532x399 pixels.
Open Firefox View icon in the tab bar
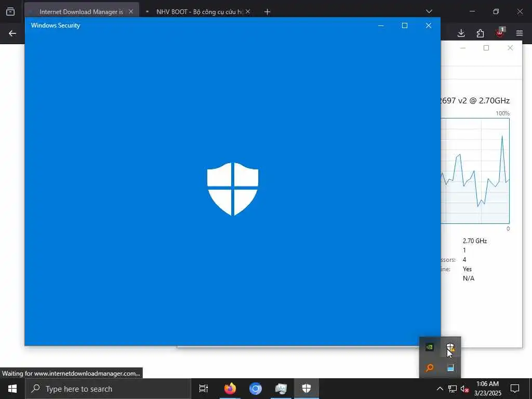pyautogui.click(x=10, y=11)
